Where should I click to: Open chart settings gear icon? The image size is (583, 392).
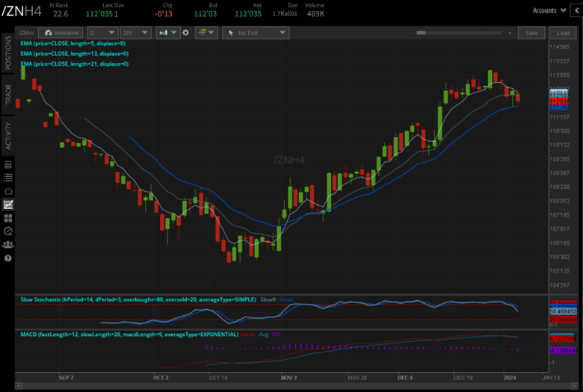pyautogui.click(x=185, y=33)
